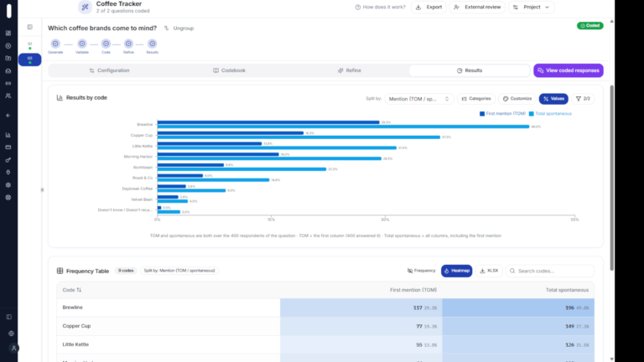Click the Brewline row label in table
The height and width of the screenshot is (362, 644).
(x=73, y=308)
